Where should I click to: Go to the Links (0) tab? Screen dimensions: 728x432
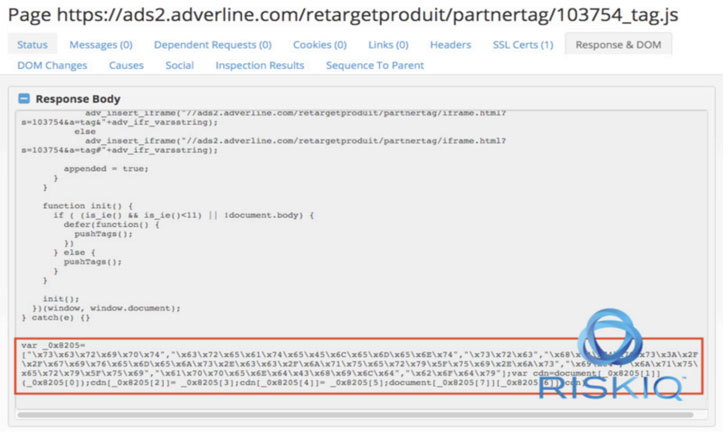click(387, 45)
